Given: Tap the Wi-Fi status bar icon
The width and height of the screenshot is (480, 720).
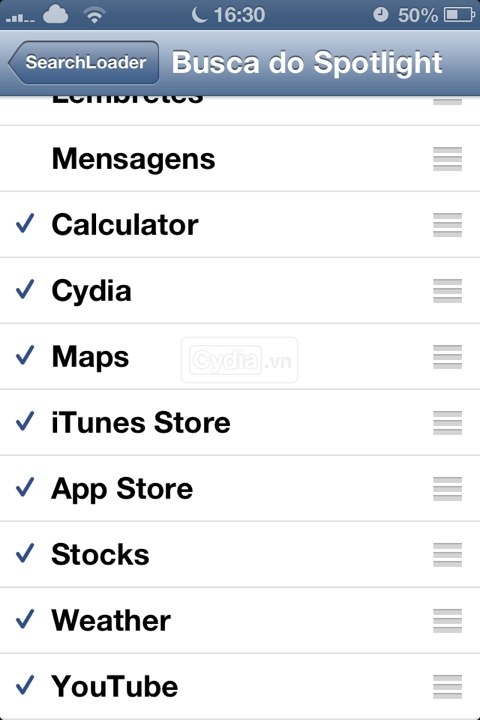Looking at the screenshot, I should tap(94, 16).
